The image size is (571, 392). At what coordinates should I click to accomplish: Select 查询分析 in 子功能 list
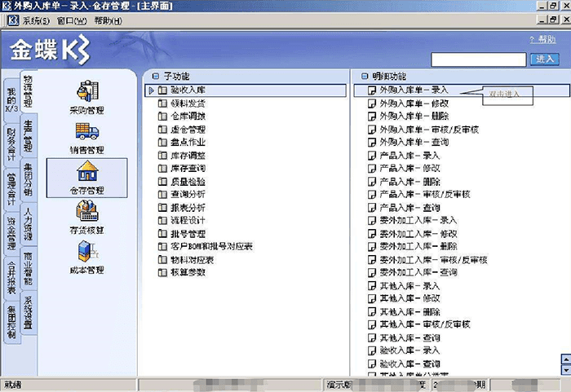click(x=188, y=194)
